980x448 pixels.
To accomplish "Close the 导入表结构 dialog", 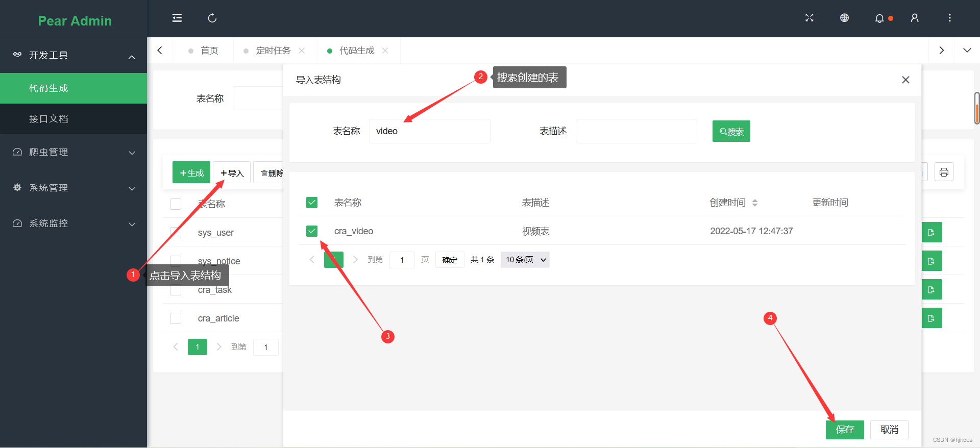I will pyautogui.click(x=905, y=80).
